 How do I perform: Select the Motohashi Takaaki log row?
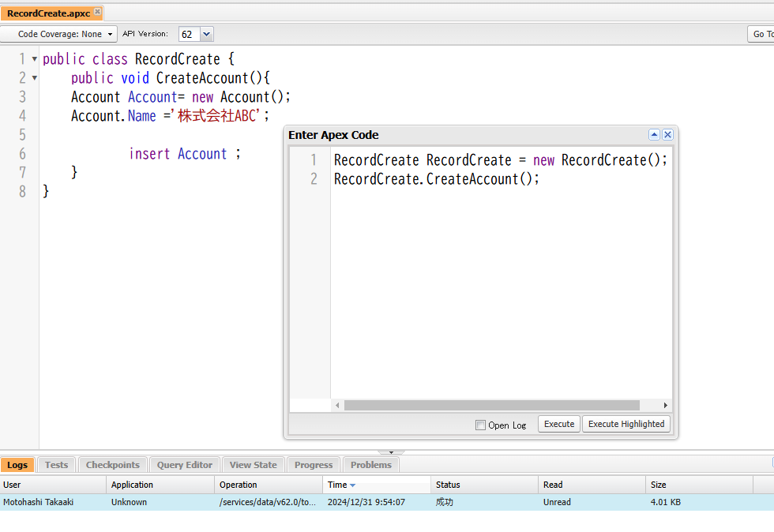coord(387,502)
